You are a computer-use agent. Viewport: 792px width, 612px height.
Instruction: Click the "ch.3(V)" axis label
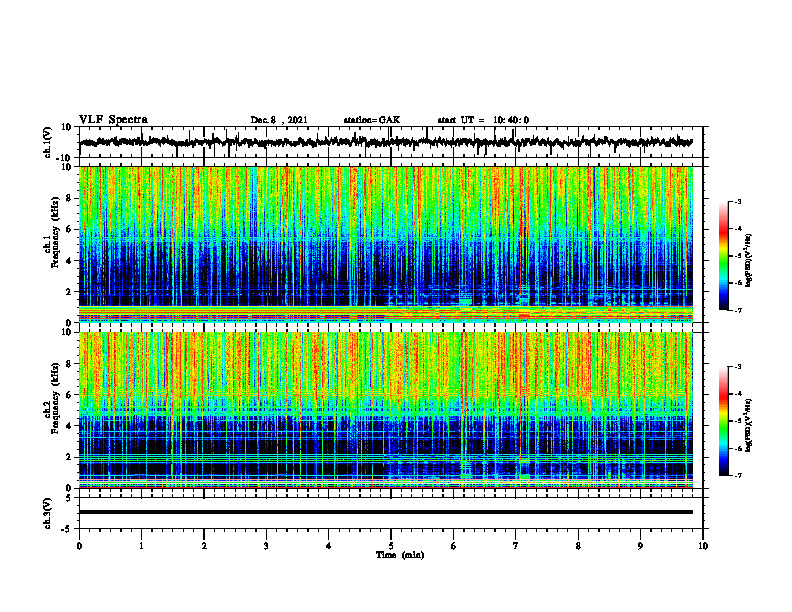48,514
